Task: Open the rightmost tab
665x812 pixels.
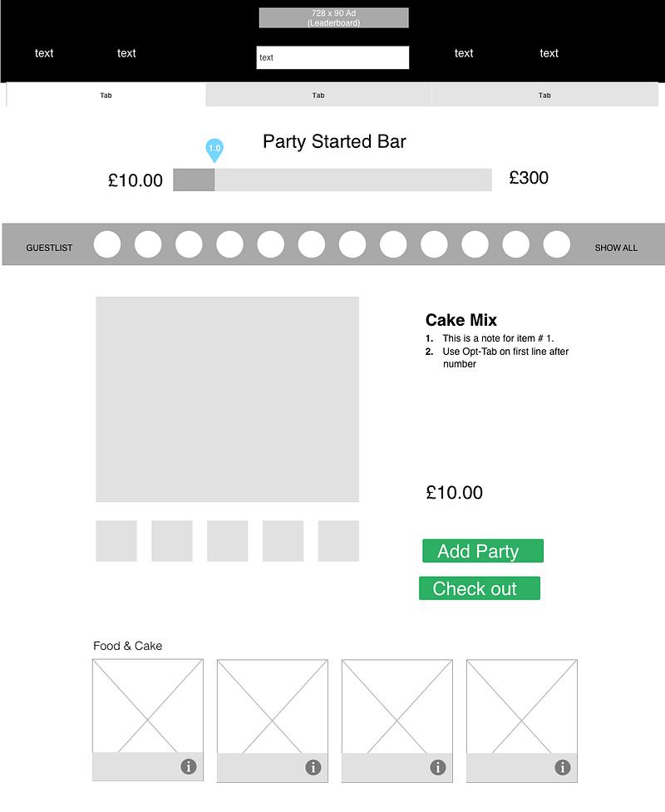Action: tap(544, 96)
